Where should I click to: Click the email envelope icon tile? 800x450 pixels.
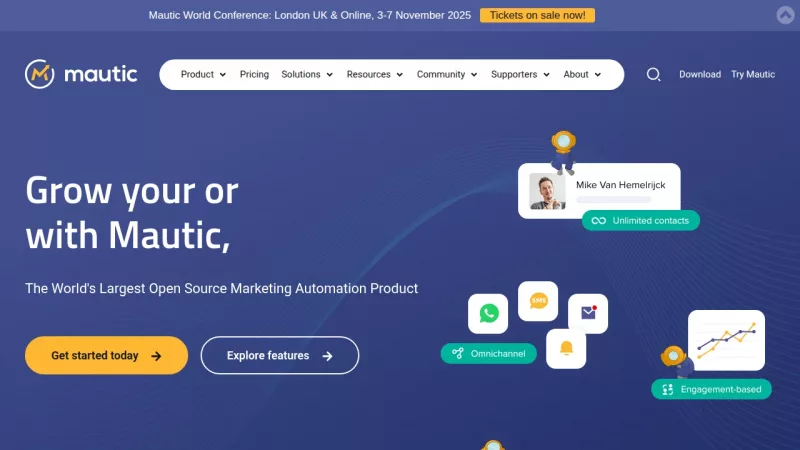(588, 313)
